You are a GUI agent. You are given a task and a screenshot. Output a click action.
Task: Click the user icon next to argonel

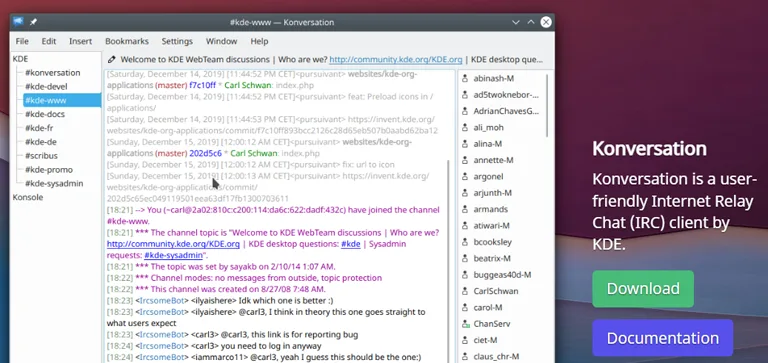click(465, 176)
